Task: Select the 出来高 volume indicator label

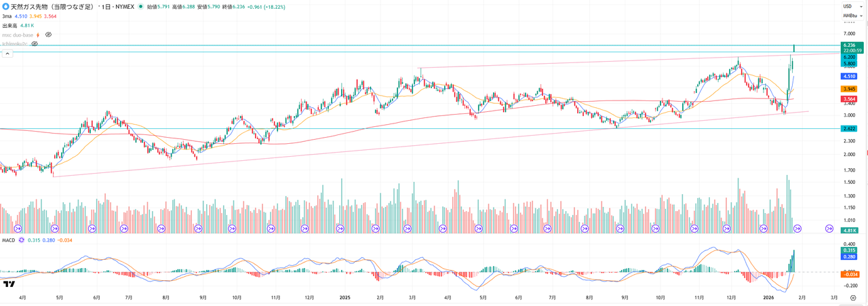Action: pyautogui.click(x=9, y=26)
